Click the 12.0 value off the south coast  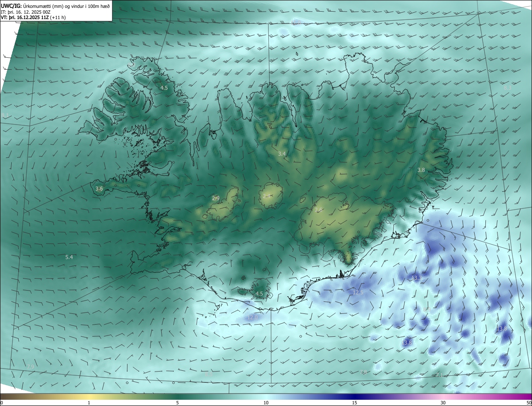(x=253, y=318)
